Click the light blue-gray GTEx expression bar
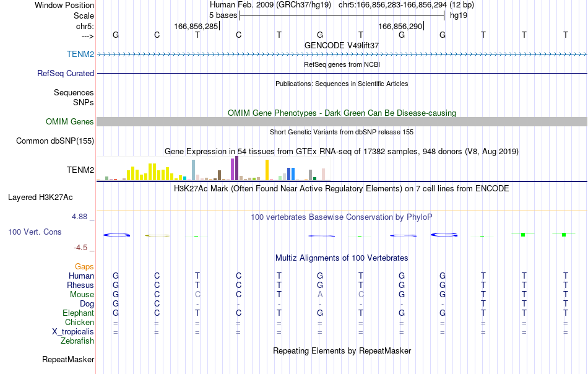The image size is (588, 374). pos(194,170)
